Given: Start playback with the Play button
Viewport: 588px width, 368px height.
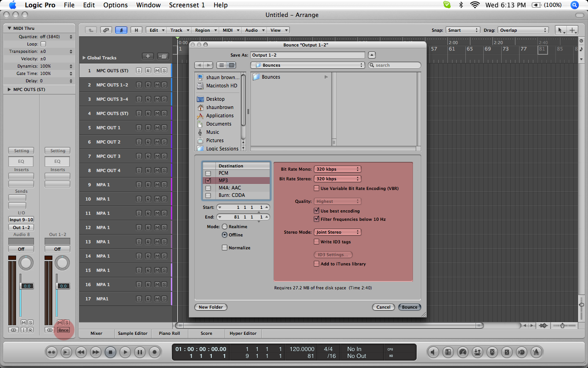Looking at the screenshot, I should 125,352.
